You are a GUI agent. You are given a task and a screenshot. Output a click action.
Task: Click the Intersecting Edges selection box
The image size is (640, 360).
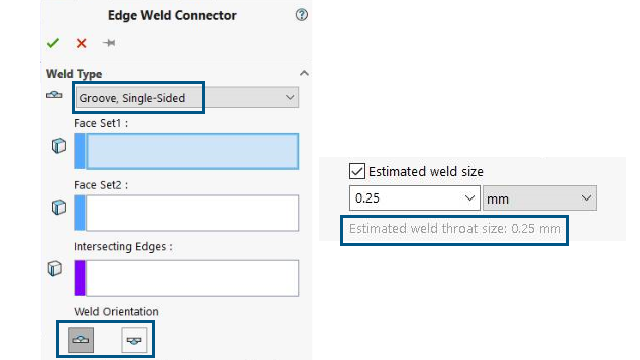[x=192, y=278]
